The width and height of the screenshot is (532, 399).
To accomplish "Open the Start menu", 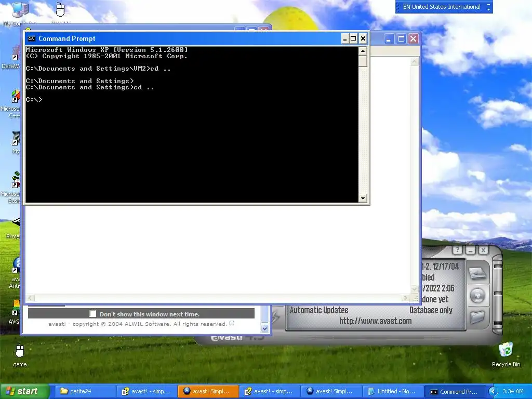I will tap(24, 392).
